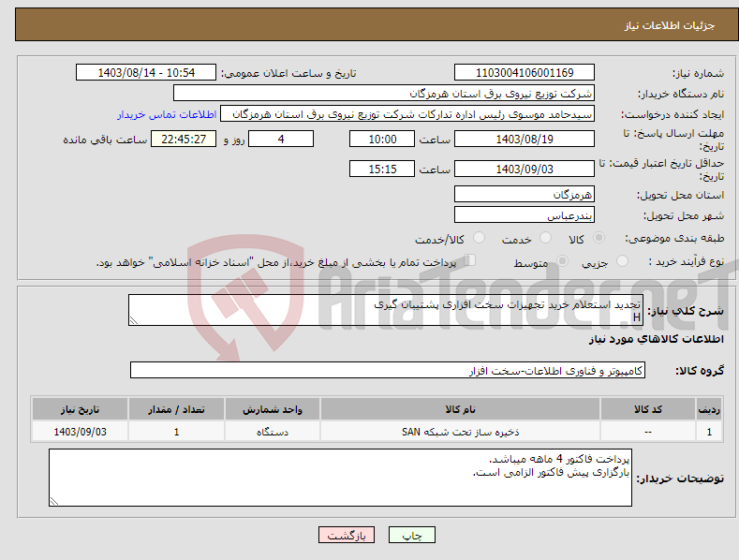Select the جزیی purchase type radio
This screenshot has width=739, height=560.
[x=622, y=260]
